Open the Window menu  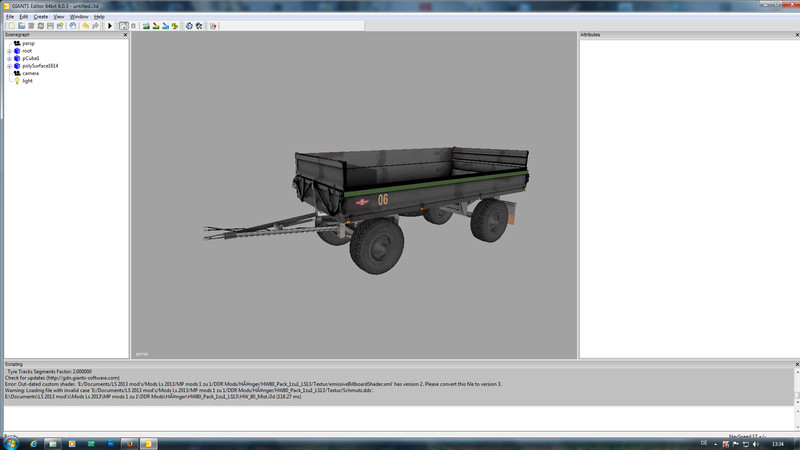[79, 16]
